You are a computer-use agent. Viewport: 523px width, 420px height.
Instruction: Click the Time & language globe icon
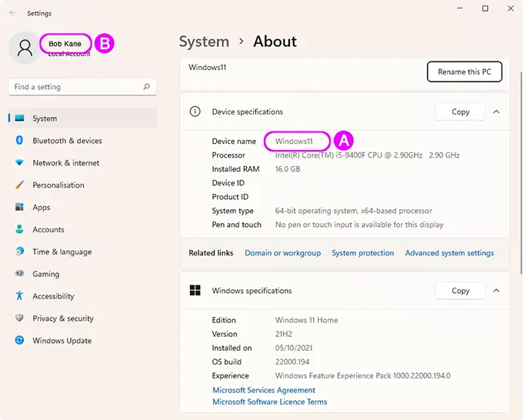click(x=20, y=252)
